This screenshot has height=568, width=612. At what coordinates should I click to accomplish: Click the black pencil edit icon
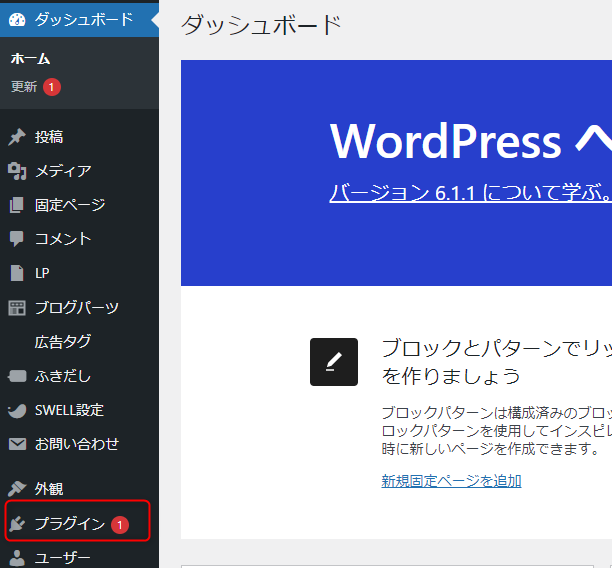click(334, 362)
